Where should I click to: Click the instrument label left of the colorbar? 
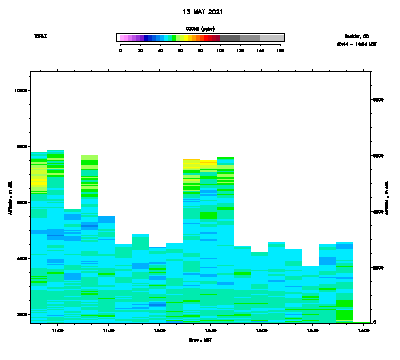coord(40,36)
